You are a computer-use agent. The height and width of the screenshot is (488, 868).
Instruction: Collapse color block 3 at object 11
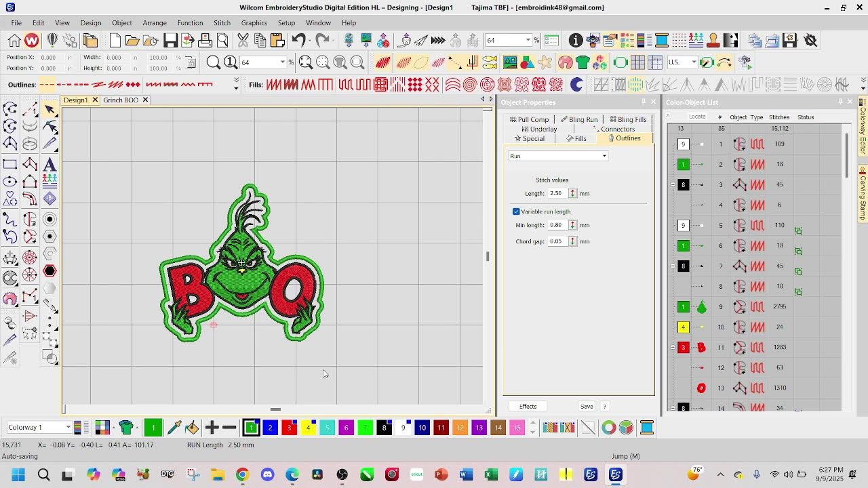673,347
